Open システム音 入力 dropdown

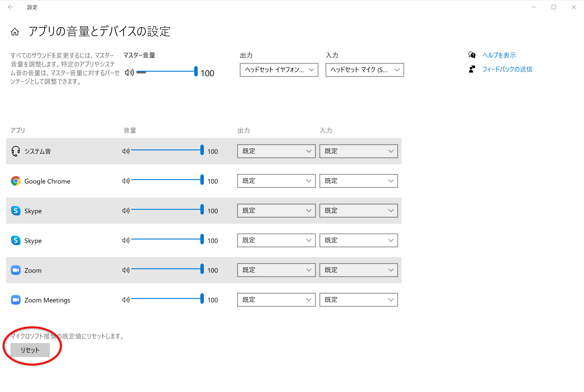(x=358, y=151)
